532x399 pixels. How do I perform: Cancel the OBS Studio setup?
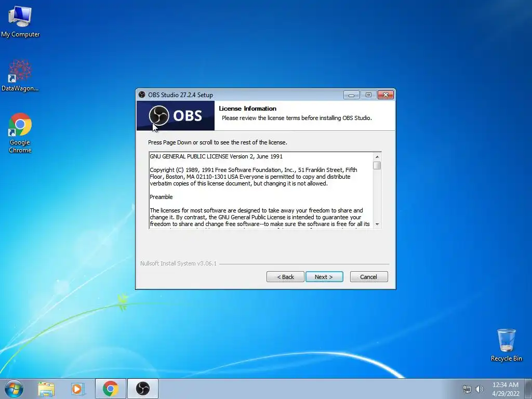[369, 277]
